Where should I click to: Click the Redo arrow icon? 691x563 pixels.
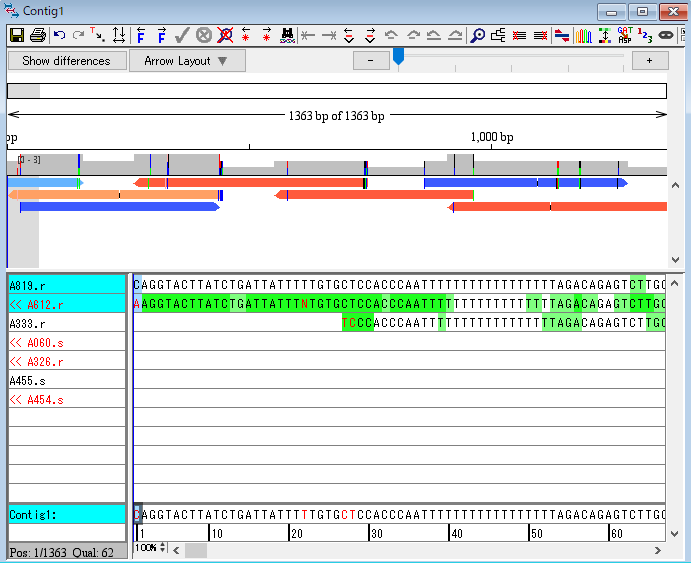click(x=78, y=35)
